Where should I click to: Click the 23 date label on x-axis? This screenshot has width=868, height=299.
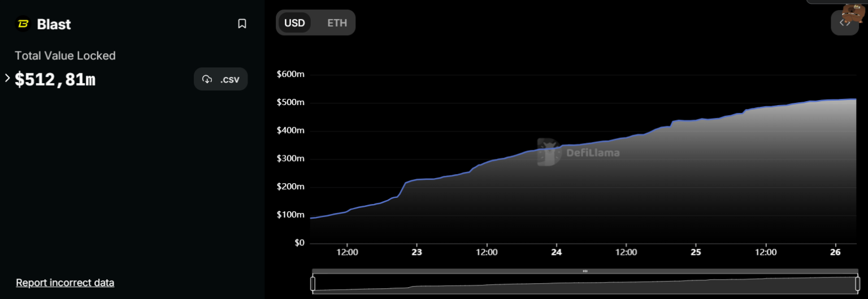[x=416, y=253]
